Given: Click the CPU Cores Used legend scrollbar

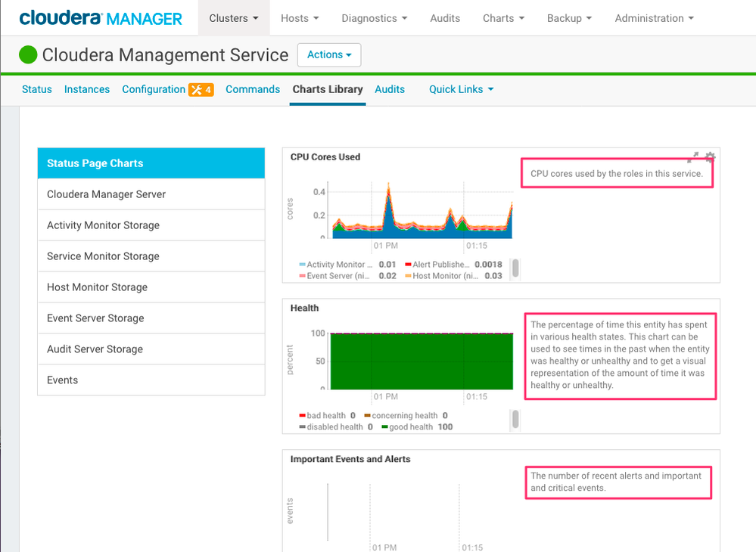Looking at the screenshot, I should 515,269.
